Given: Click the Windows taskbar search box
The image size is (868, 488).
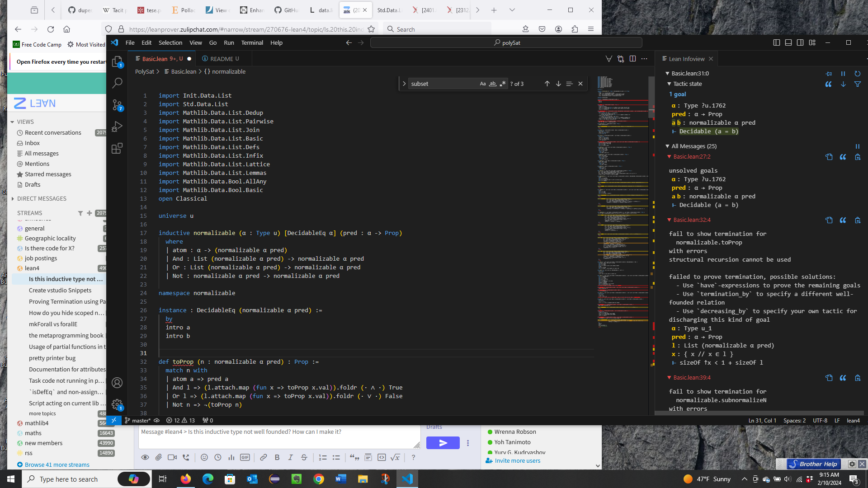Looking at the screenshot, I should [x=68, y=479].
